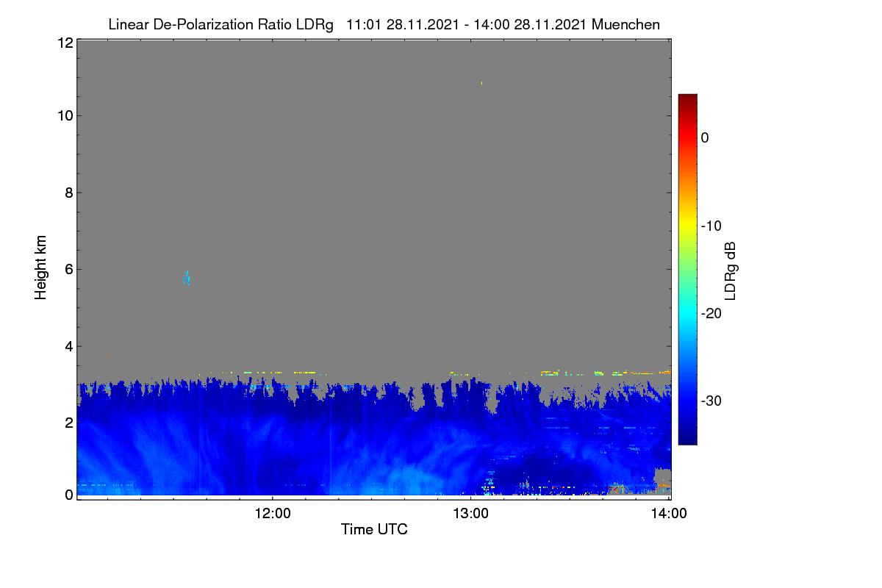Click the 'Time UTC' x-axis label

click(374, 529)
